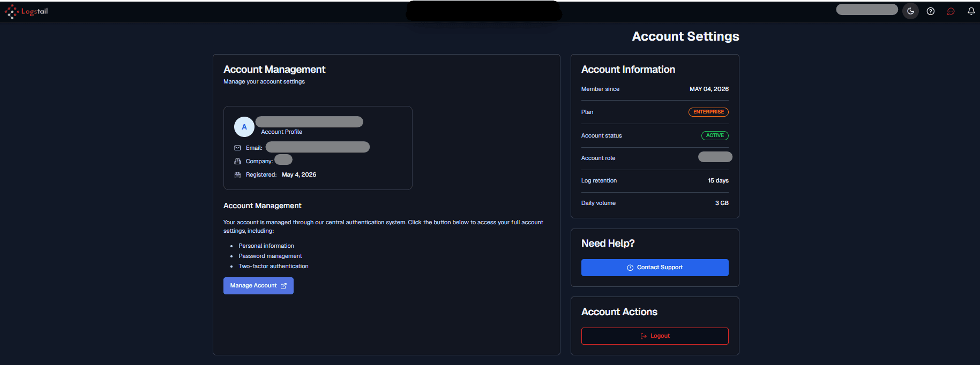Click 'May 4, 2026' registered date
This screenshot has width=980, height=365.
click(x=299, y=175)
